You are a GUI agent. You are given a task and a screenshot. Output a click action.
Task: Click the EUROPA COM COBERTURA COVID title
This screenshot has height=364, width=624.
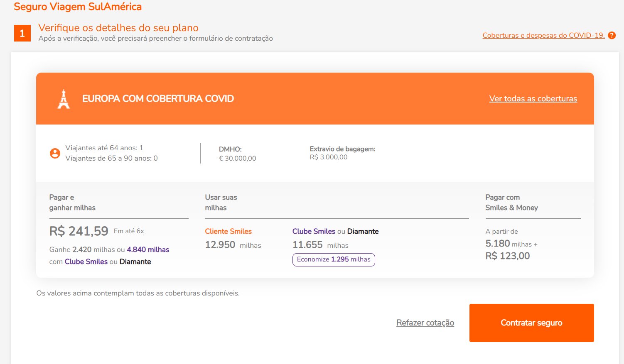click(x=158, y=99)
